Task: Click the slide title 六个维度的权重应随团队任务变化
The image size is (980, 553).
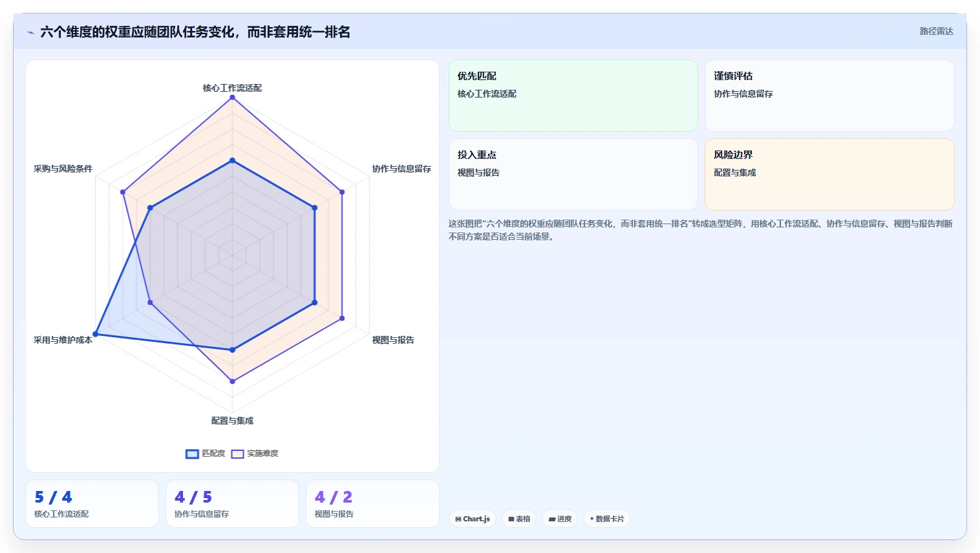Action: click(195, 32)
